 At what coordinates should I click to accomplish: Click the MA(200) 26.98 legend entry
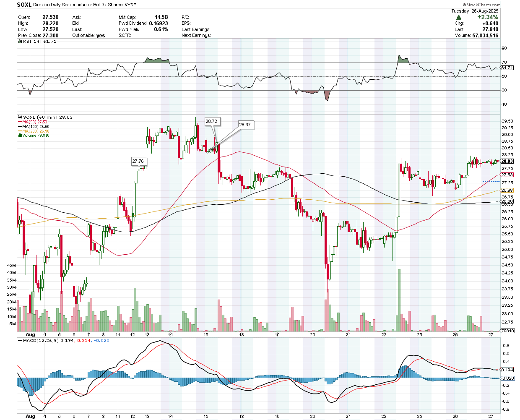click(x=34, y=131)
